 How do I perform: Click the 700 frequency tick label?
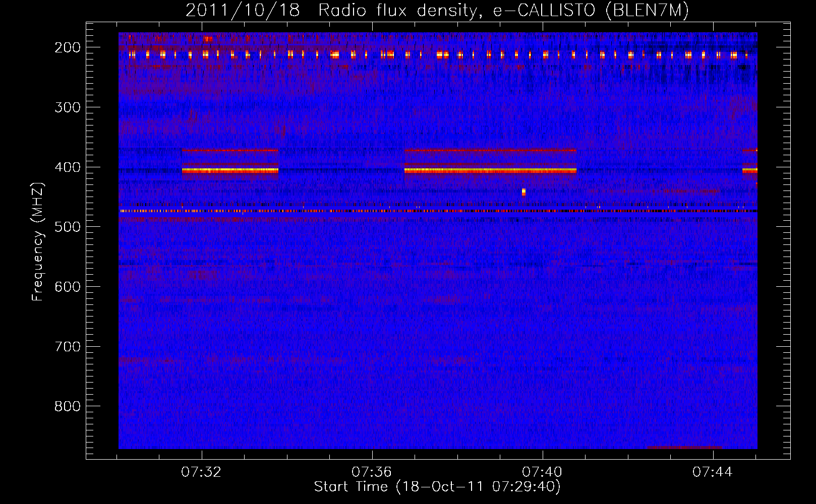coord(68,347)
